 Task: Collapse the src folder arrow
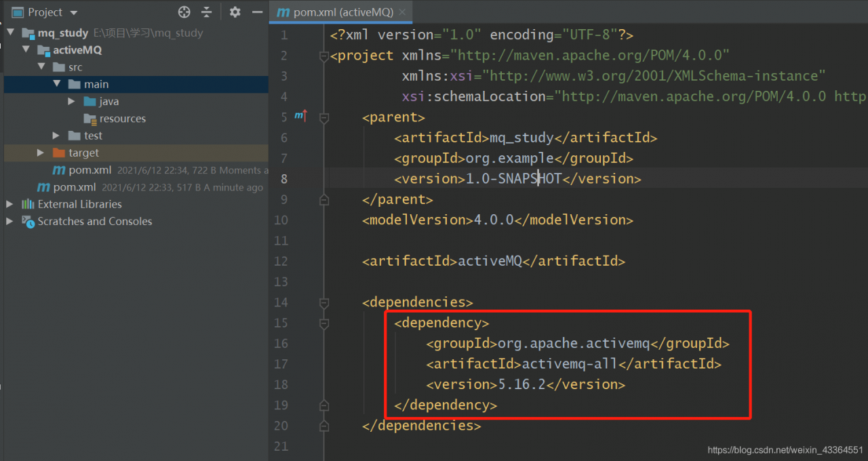click(x=41, y=66)
